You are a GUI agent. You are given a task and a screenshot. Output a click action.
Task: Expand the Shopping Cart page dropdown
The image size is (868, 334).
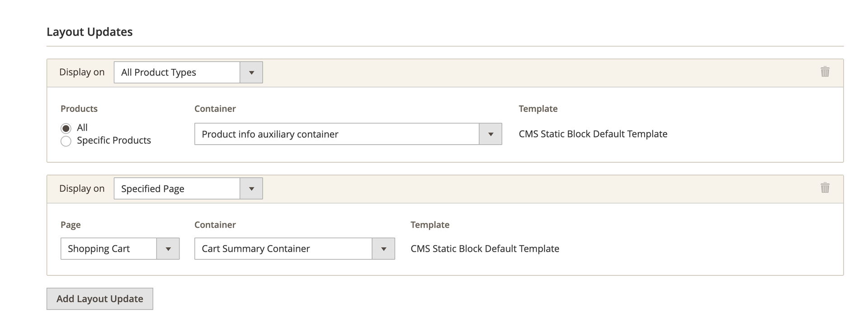120,249
